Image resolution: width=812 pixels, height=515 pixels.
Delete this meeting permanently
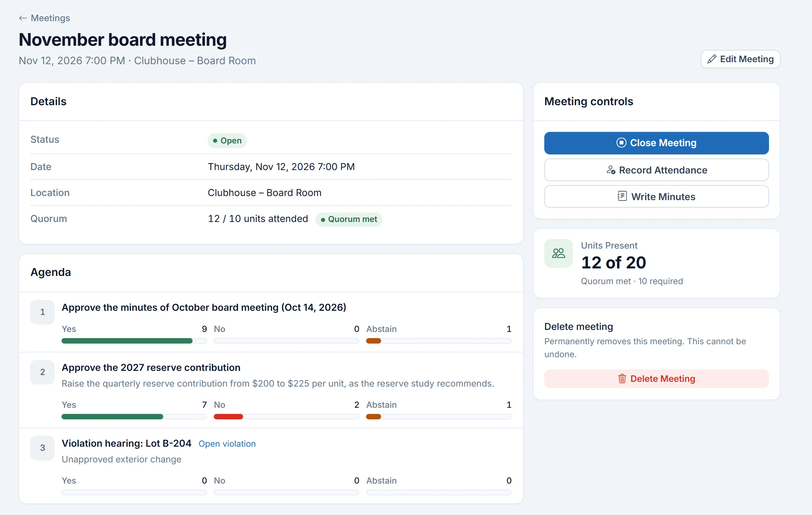[x=656, y=379]
